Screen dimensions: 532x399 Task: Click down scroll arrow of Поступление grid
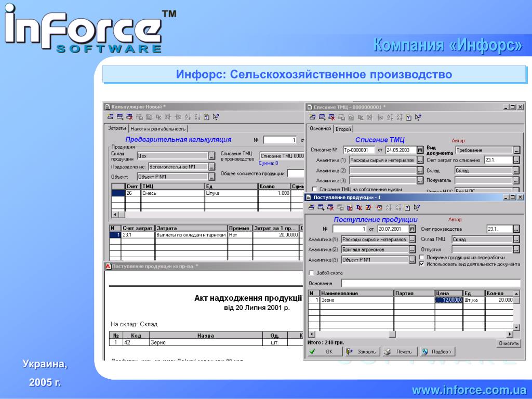tap(516, 327)
